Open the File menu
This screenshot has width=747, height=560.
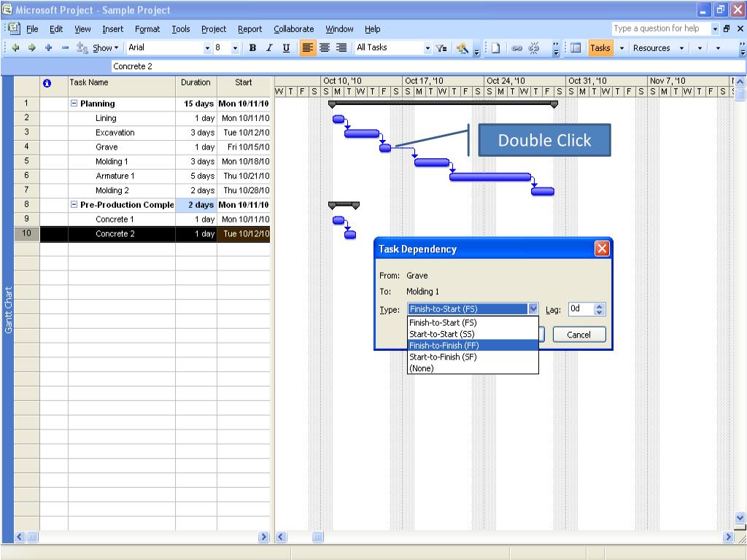32,29
